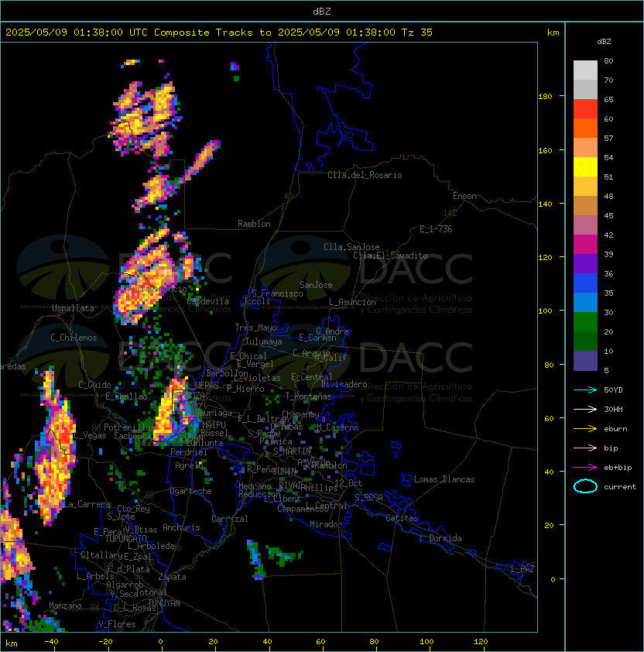Click the dBZ title at the top

click(322, 11)
